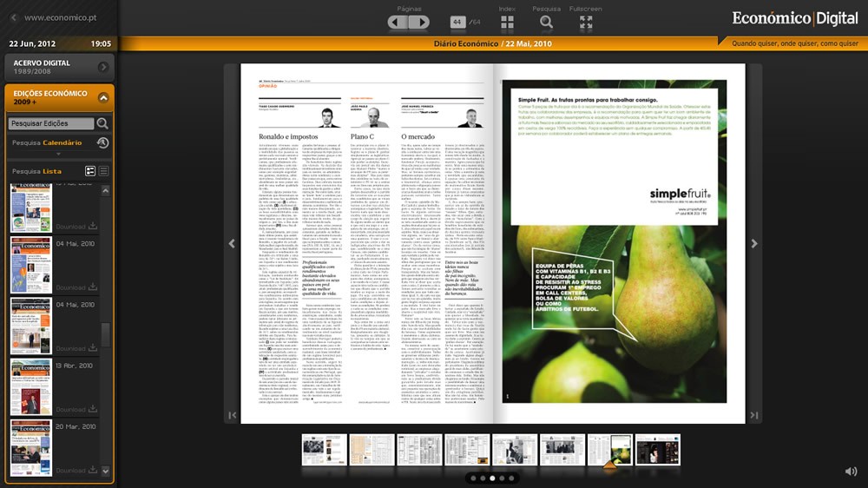The image size is (868, 488).
Task: Switch list to compact lines view
Action: (103, 171)
